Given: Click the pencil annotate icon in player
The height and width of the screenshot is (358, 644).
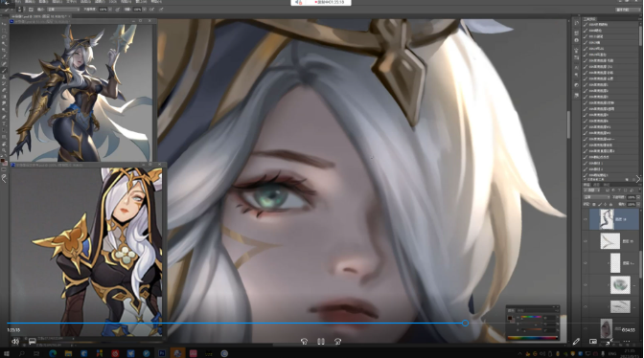Looking at the screenshot, I should [x=576, y=341].
